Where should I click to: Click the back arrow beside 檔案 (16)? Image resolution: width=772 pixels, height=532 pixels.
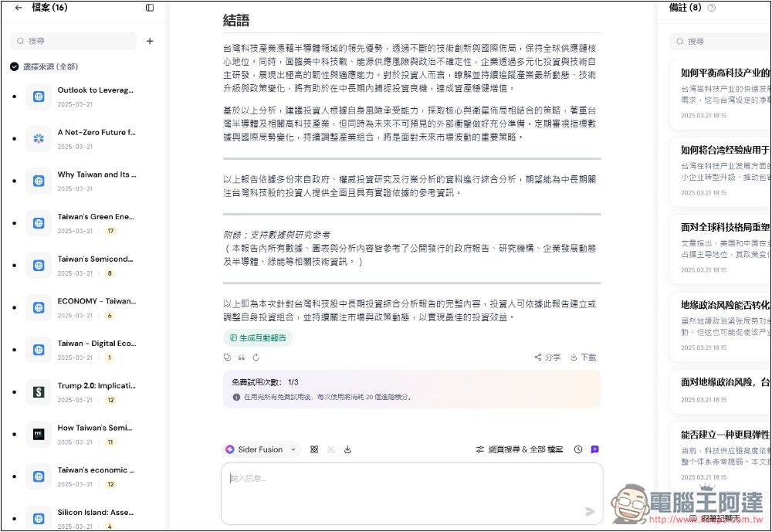pos(19,8)
